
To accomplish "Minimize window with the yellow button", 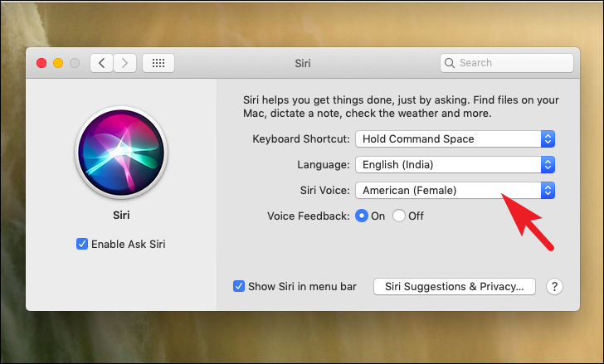I will pyautogui.click(x=58, y=63).
